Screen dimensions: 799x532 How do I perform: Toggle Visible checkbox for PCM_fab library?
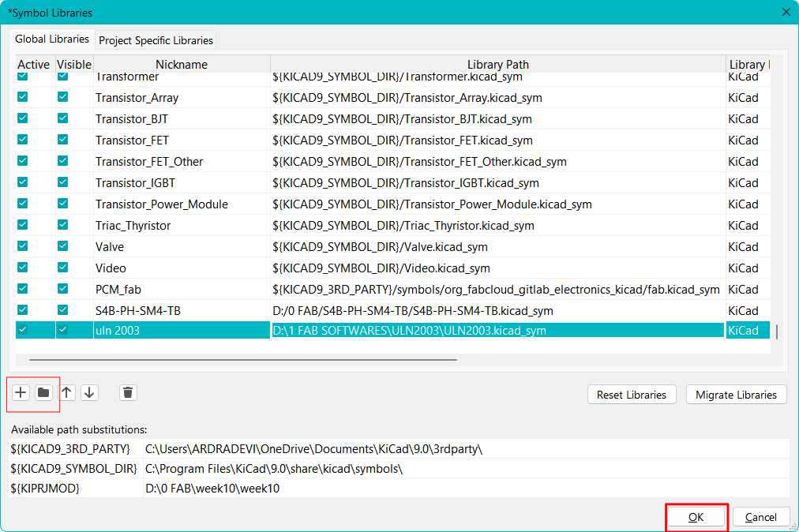pos(62,289)
